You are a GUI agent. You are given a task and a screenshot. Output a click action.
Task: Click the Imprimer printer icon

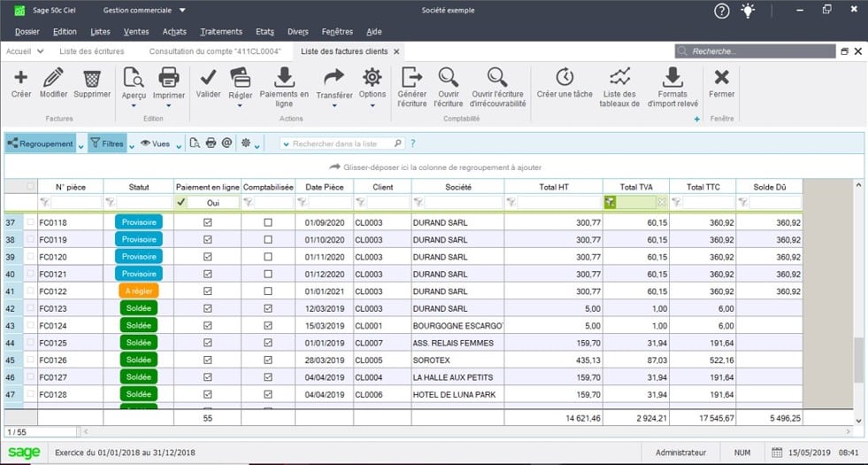tap(169, 77)
